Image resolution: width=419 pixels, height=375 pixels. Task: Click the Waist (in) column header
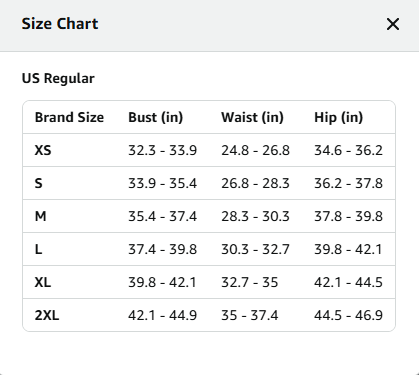[x=252, y=117]
